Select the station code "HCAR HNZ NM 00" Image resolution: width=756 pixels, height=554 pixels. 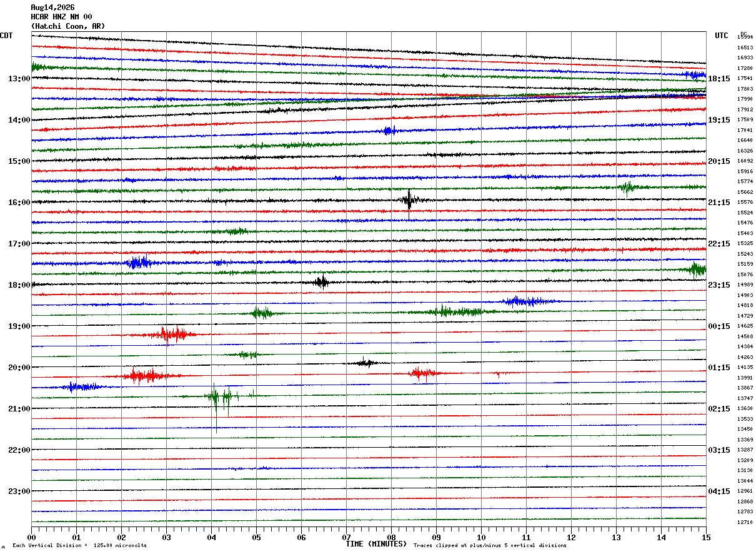[61, 17]
